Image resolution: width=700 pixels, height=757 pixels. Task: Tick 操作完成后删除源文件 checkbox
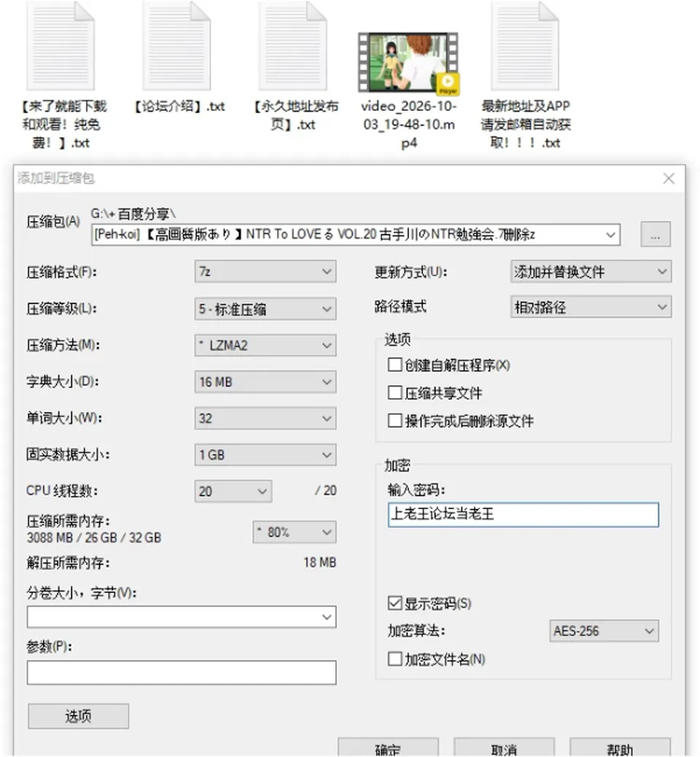tap(395, 421)
